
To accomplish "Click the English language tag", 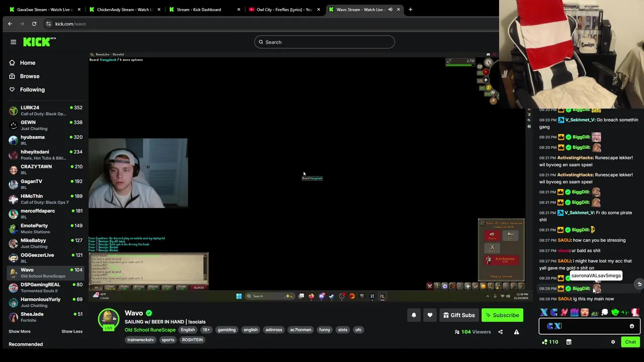I will click(188, 330).
